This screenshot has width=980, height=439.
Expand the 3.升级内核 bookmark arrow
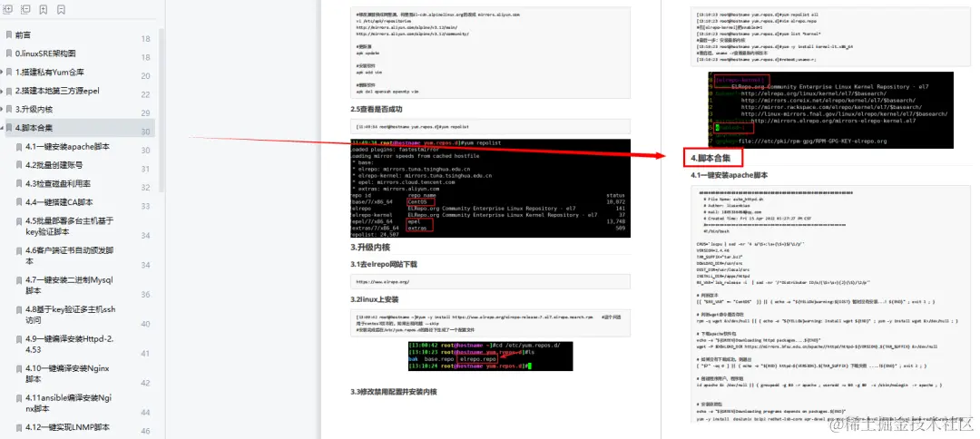[x=2, y=109]
